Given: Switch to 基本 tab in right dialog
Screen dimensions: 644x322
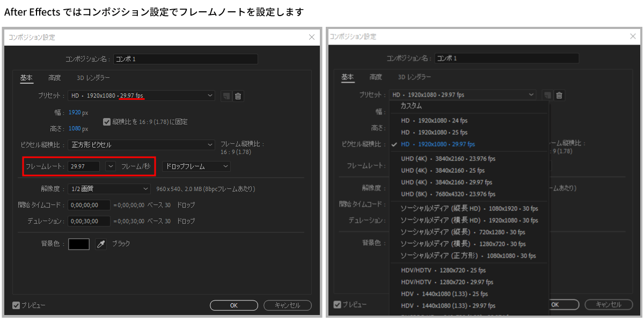Looking at the screenshot, I should pyautogui.click(x=347, y=77).
